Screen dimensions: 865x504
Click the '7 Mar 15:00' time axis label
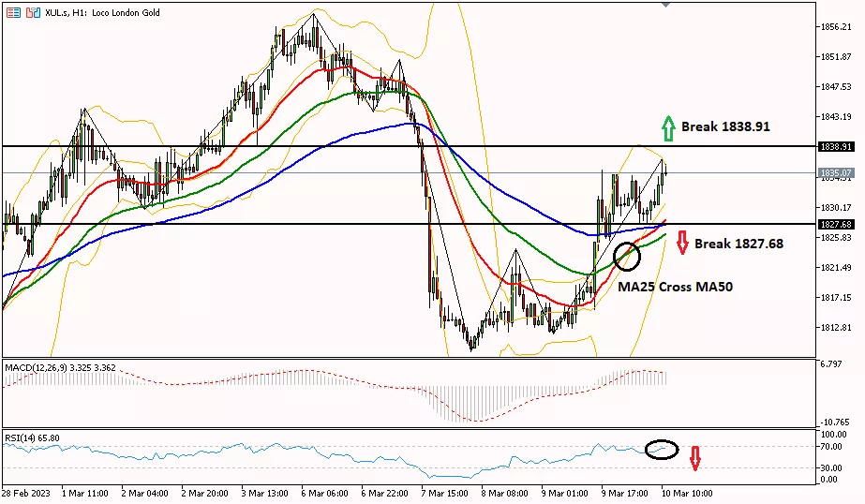[x=444, y=493]
